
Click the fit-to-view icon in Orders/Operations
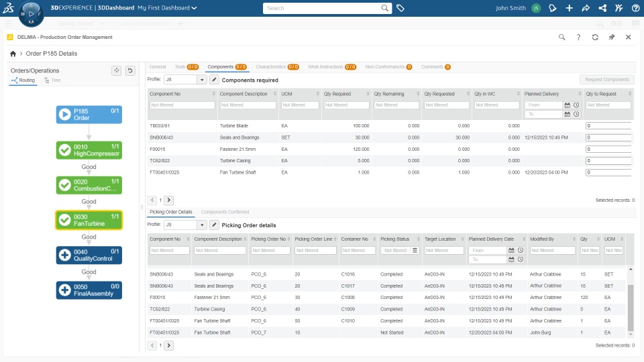117,70
